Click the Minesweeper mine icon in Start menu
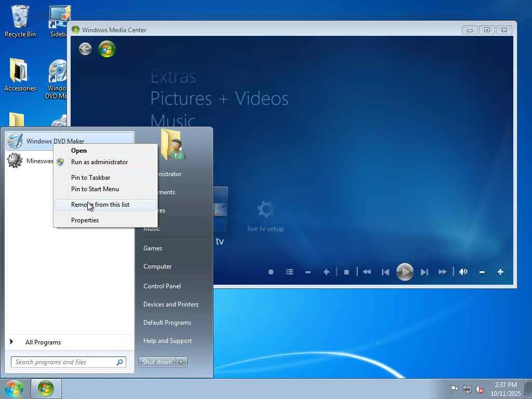Image resolution: width=532 pixels, height=399 pixels. tap(15, 161)
